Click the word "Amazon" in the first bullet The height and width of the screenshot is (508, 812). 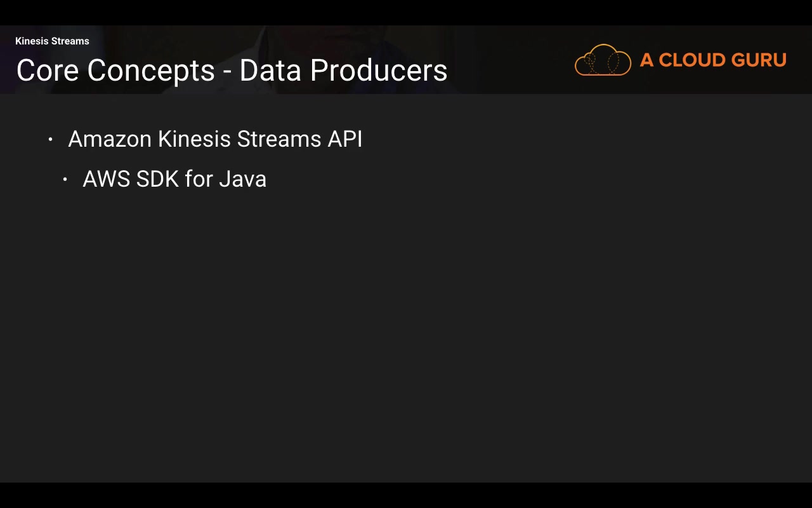pos(110,139)
